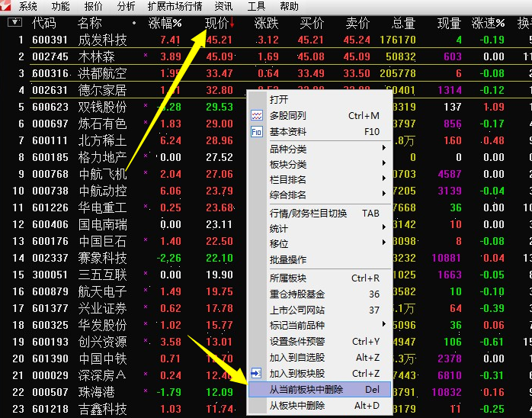Select stock row 珠海港
Image resolution: width=532 pixels, height=418 pixels.
[x=266, y=392]
